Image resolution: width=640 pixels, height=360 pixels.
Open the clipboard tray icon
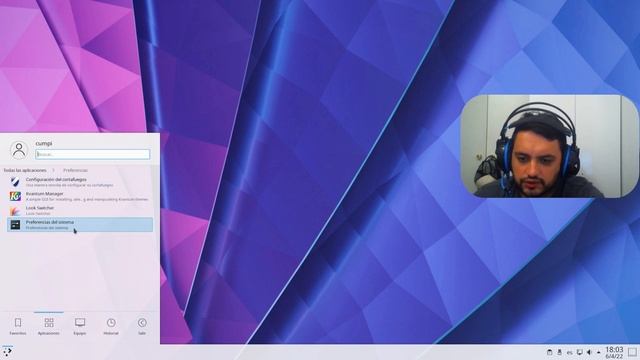coord(549,352)
